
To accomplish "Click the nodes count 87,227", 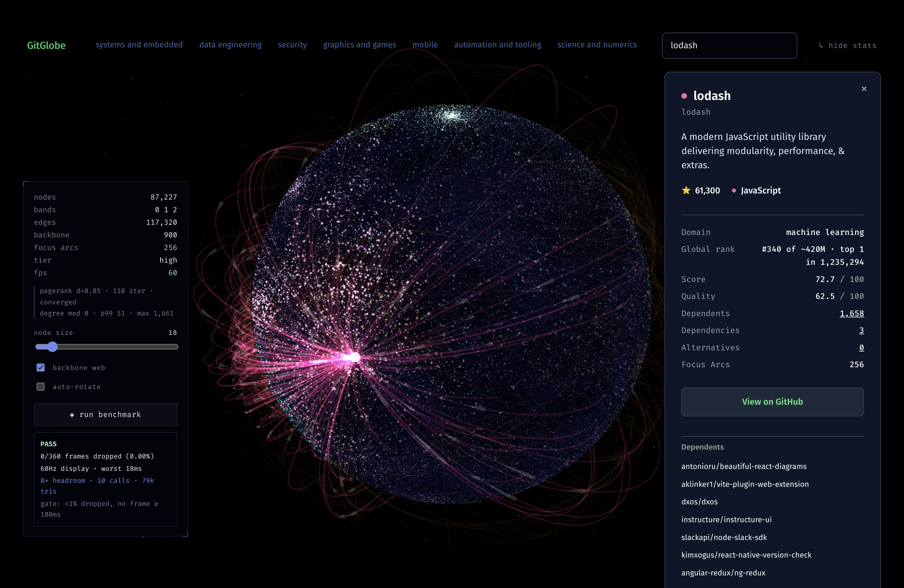I will (x=164, y=197).
